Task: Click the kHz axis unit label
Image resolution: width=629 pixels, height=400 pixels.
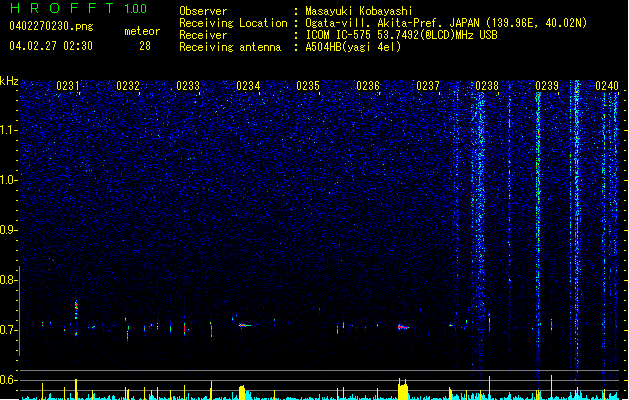Action: 9,81
